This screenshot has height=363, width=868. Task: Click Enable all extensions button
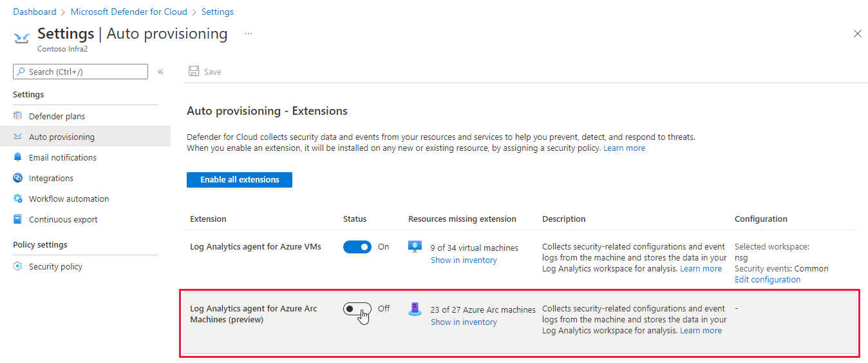[x=240, y=180]
